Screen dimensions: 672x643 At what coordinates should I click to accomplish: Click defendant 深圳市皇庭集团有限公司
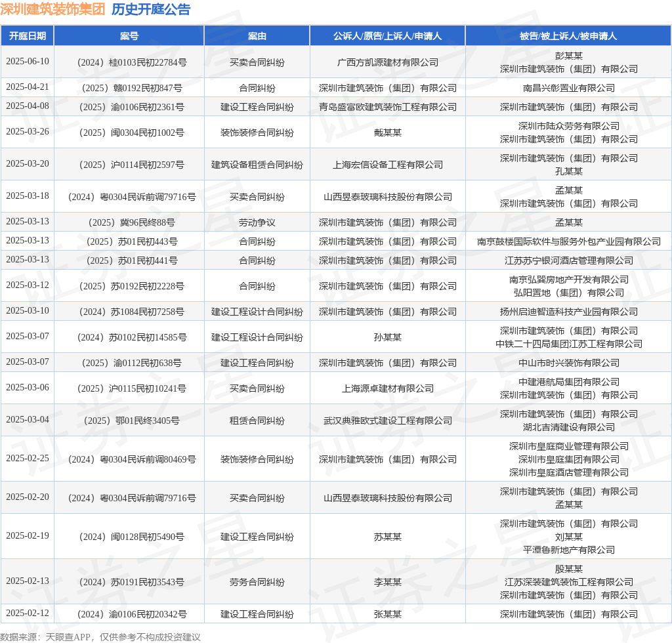[x=569, y=459]
